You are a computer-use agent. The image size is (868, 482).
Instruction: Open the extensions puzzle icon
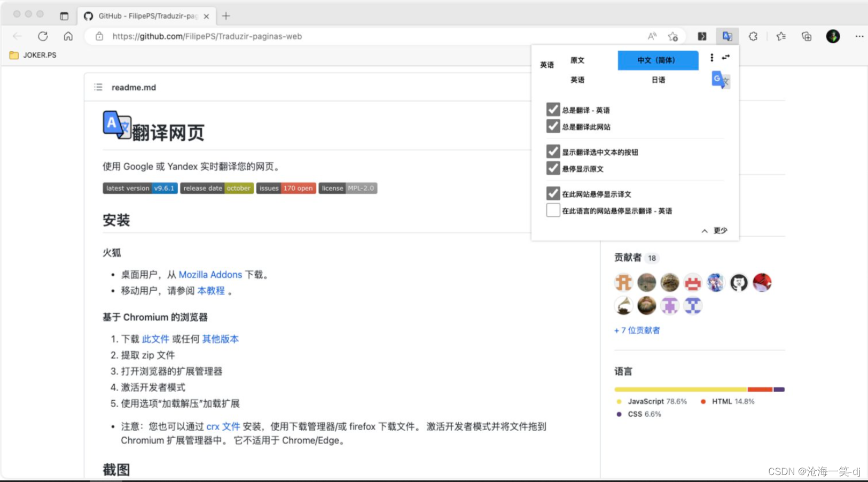pyautogui.click(x=753, y=36)
